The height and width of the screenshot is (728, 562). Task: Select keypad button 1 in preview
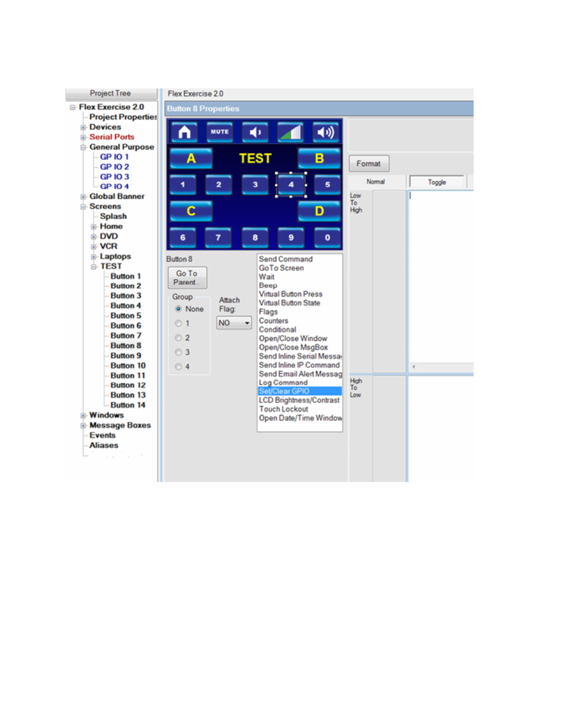183,185
